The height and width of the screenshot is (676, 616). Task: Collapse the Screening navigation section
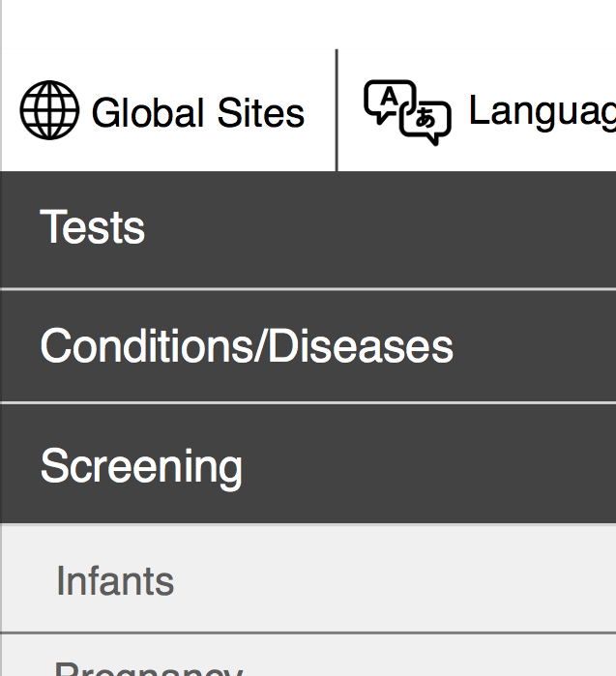308,464
